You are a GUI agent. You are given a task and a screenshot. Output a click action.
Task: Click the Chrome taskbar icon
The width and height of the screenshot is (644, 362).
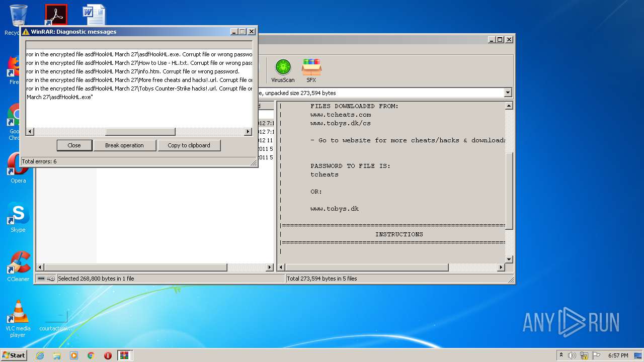[91, 355]
